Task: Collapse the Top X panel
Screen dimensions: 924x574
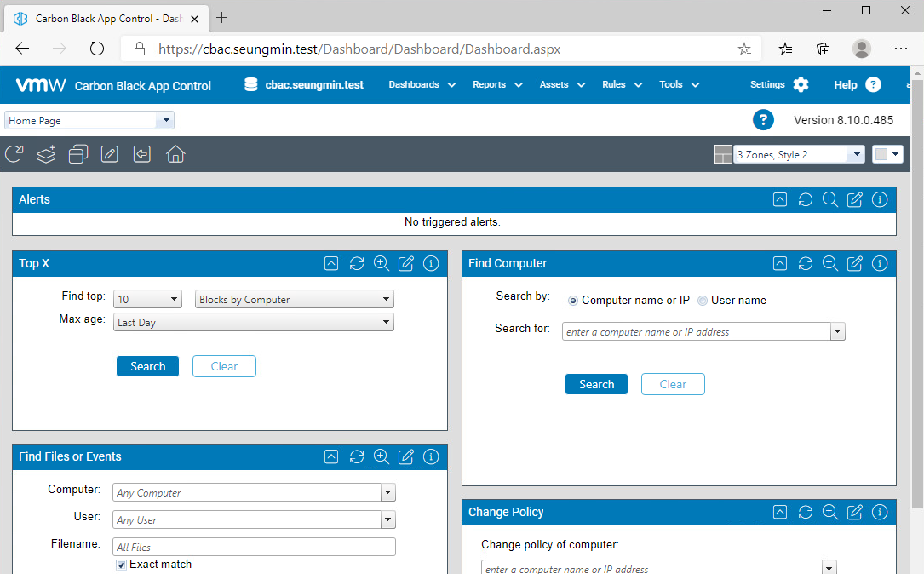Action: [x=331, y=263]
